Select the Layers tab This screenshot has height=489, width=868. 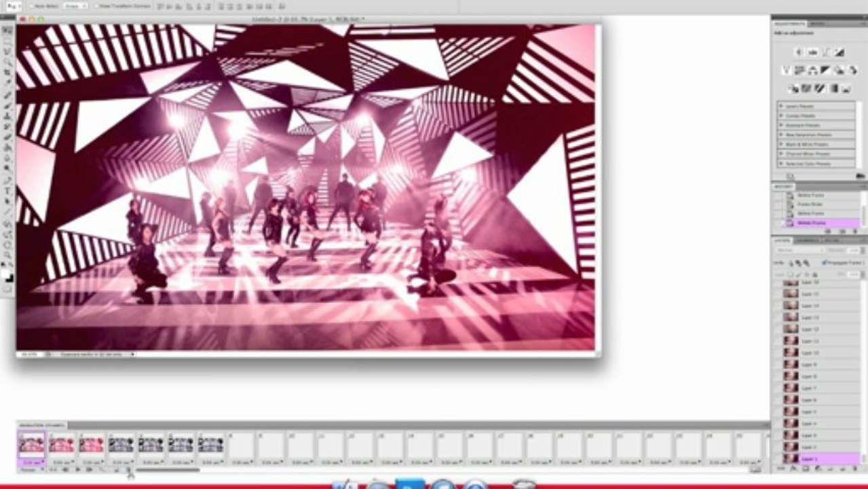coord(782,241)
